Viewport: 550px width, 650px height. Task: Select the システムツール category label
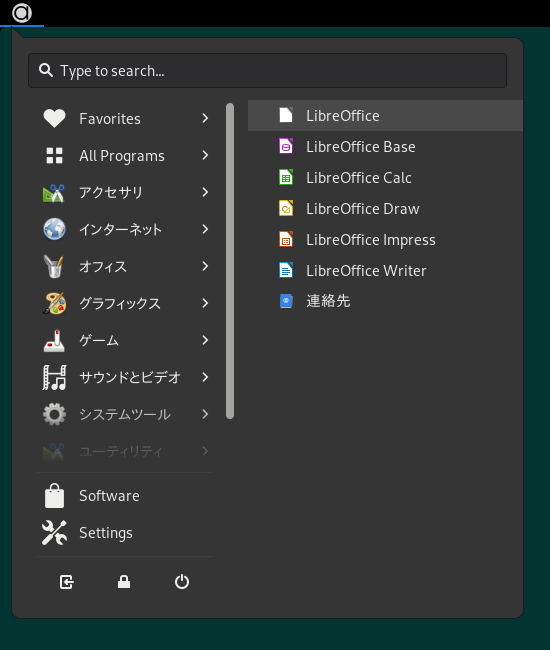(125, 414)
